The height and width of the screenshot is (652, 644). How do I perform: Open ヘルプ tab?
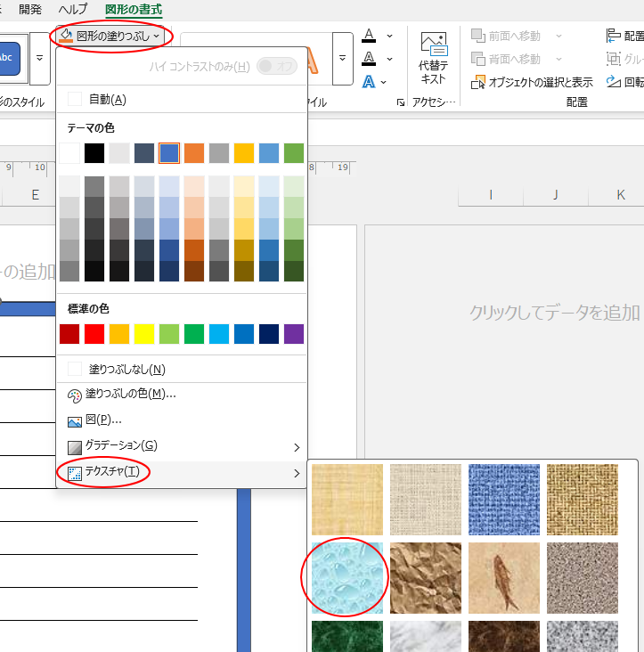pos(73,9)
